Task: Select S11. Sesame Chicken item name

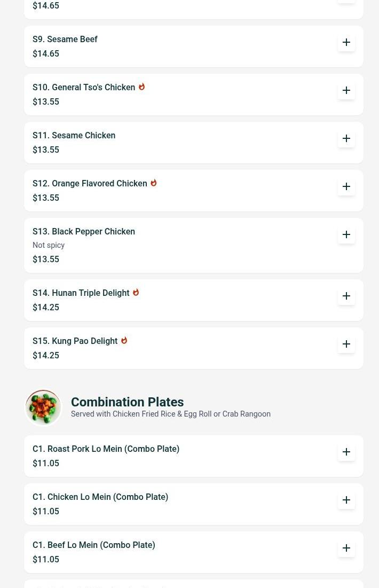Action: [74, 135]
